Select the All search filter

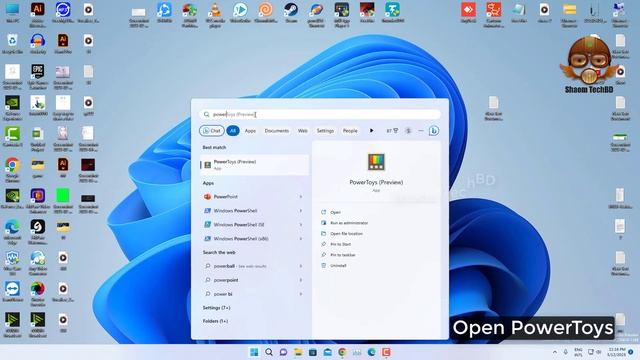click(x=233, y=131)
